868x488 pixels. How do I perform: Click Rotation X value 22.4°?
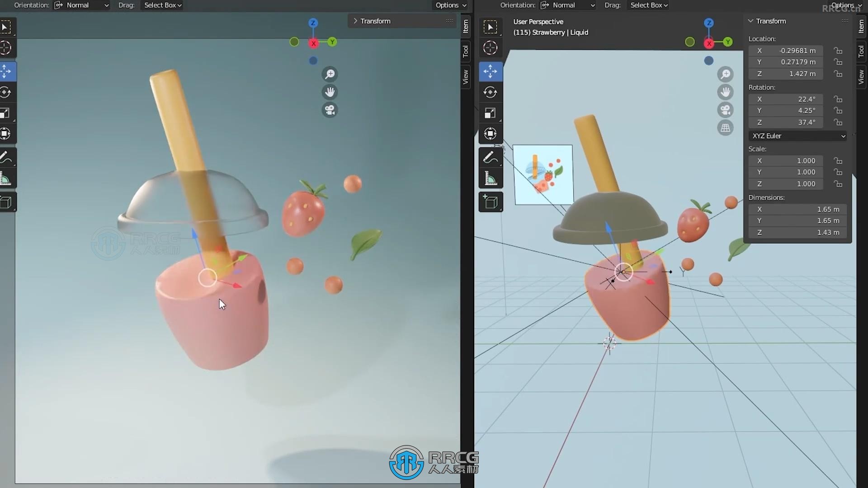point(786,99)
